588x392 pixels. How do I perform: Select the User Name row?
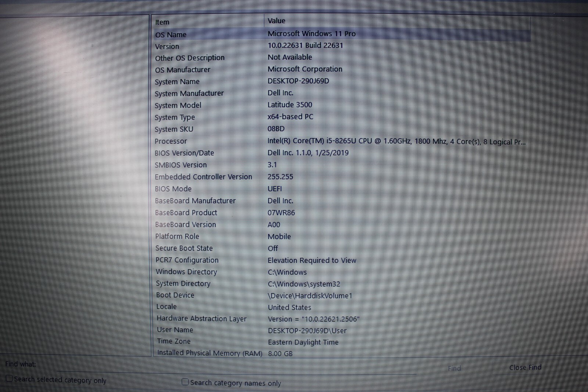pyautogui.click(x=175, y=330)
